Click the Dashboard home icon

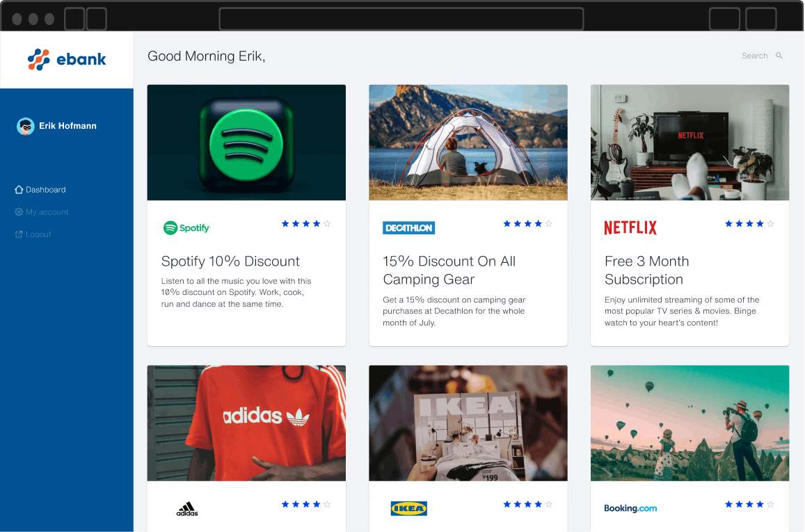click(x=19, y=190)
